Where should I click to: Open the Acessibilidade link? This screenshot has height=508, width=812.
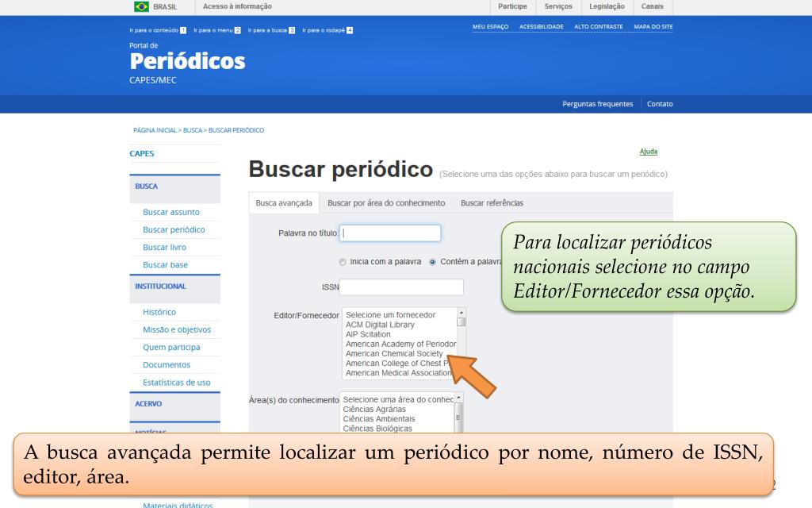[x=541, y=26]
